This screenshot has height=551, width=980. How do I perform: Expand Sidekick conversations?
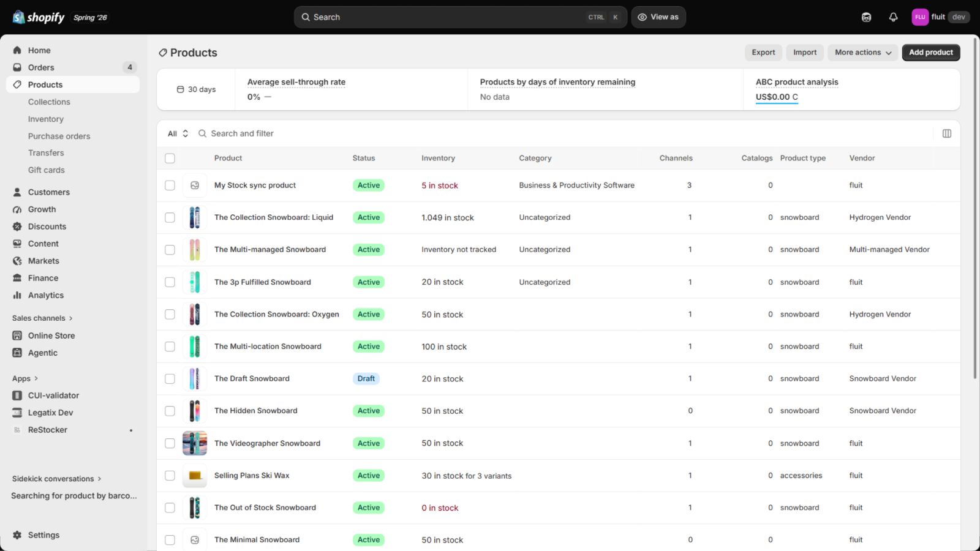pos(57,479)
